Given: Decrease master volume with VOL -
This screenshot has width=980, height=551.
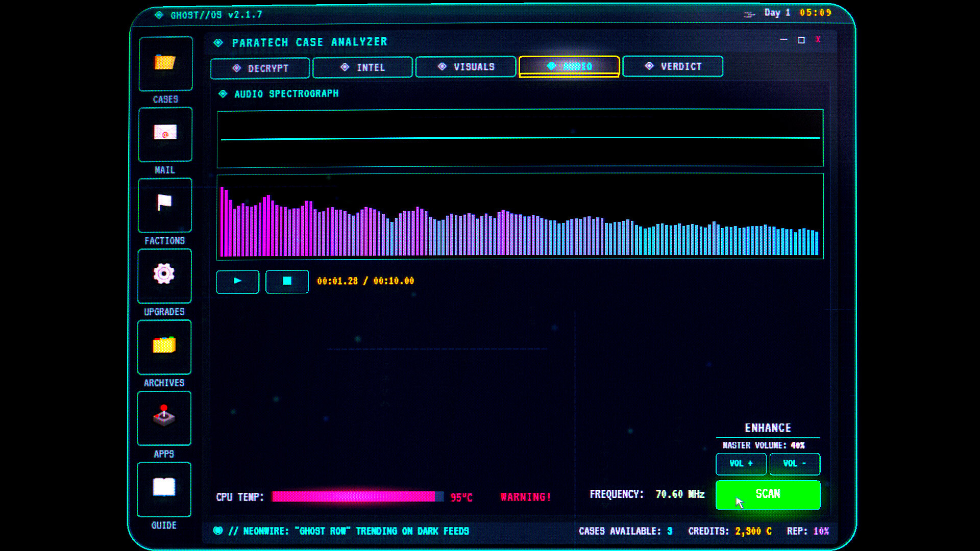Looking at the screenshot, I should (795, 464).
